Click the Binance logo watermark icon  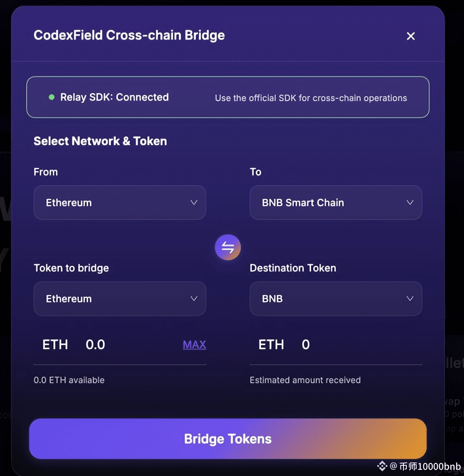pos(382,466)
